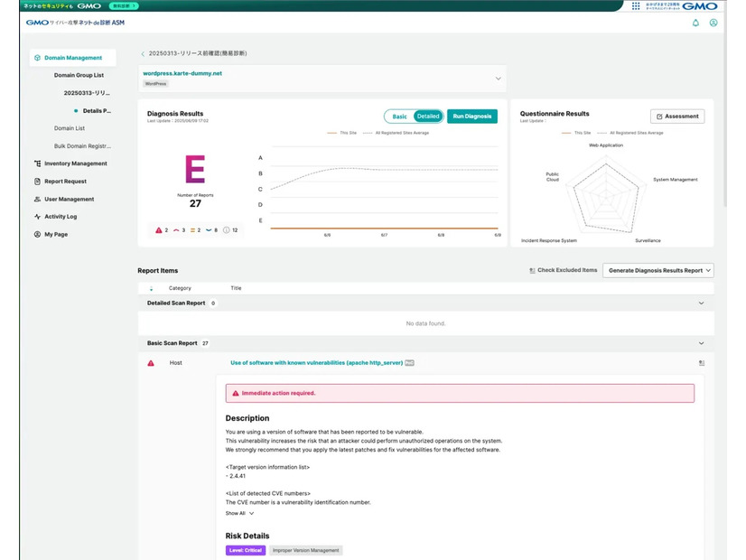Open the notification bell
This screenshot has width=746, height=560.
pos(695,23)
